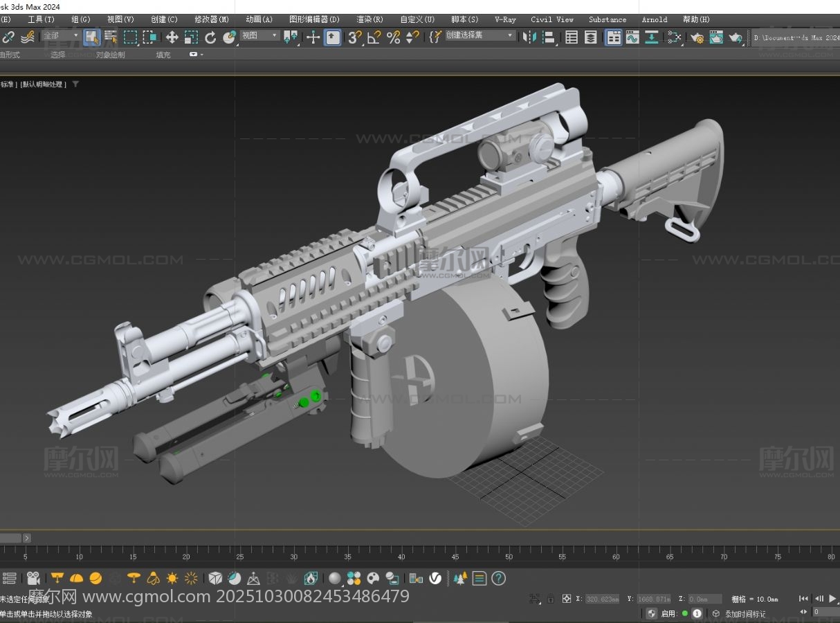Image resolution: width=840 pixels, height=623 pixels.
Task: Click the 添加时间标记 label
Action: (745, 613)
